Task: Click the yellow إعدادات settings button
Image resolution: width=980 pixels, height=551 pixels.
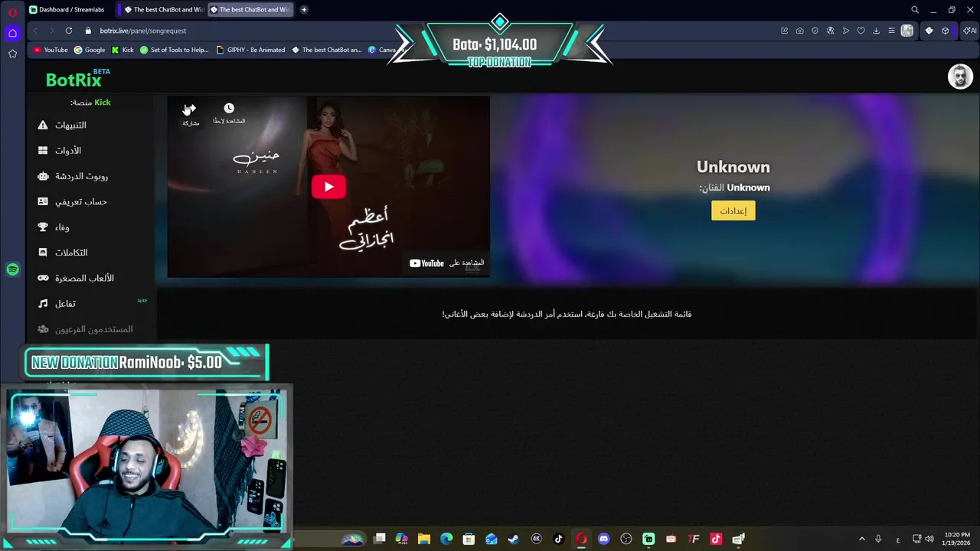Action: (733, 210)
